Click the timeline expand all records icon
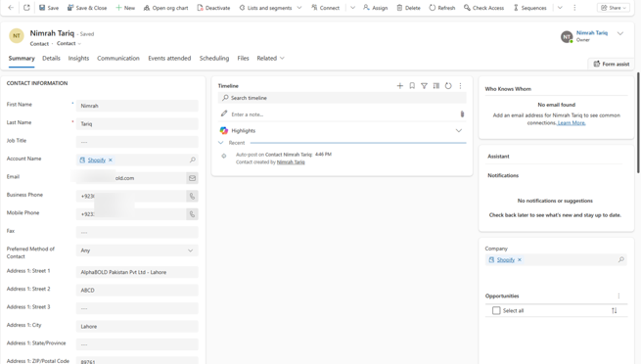641x364 pixels. click(436, 85)
